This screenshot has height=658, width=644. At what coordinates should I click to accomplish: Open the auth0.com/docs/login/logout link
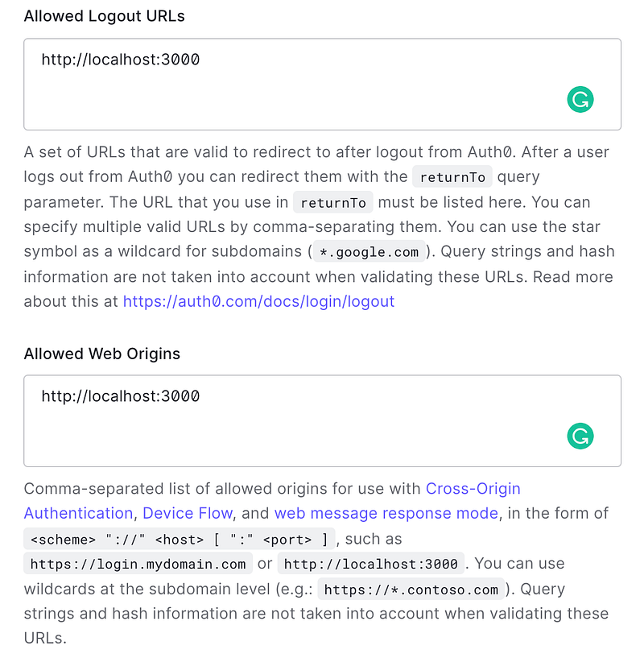(258, 301)
